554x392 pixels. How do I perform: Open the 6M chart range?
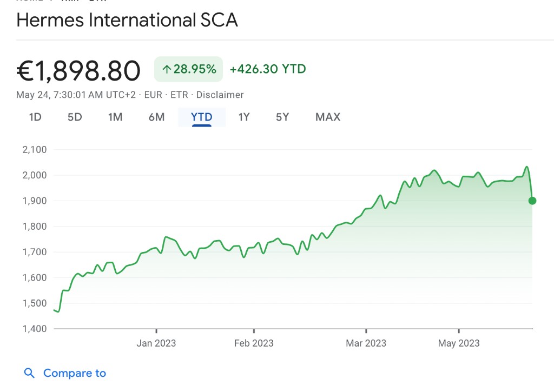coord(156,117)
